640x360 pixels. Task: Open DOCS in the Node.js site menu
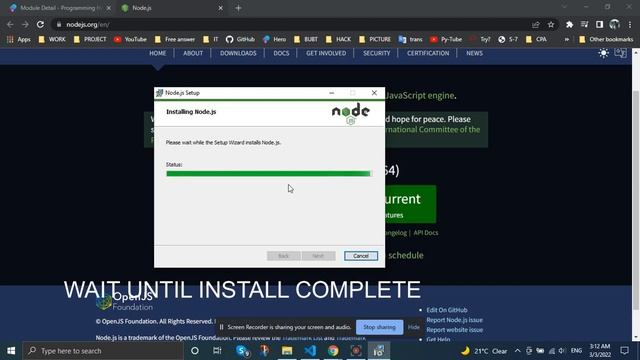pyautogui.click(x=281, y=53)
